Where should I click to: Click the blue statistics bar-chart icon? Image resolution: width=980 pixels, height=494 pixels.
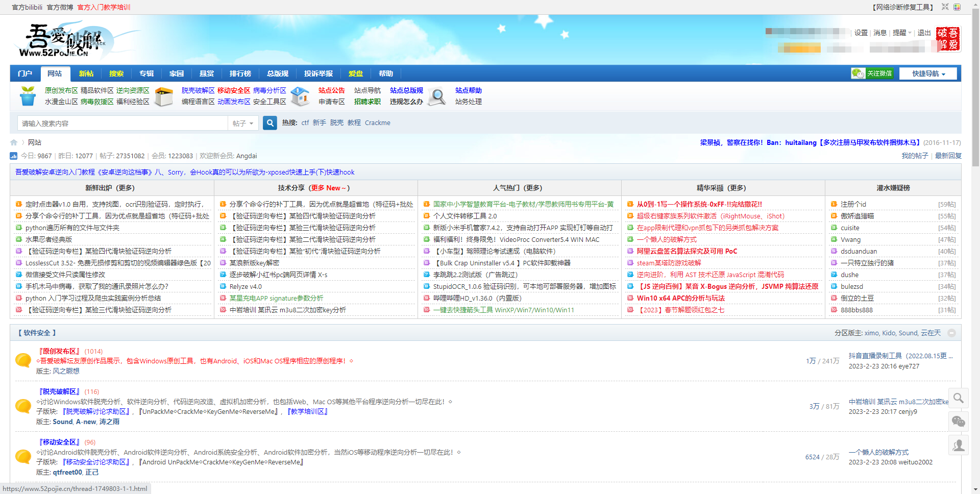pos(14,156)
